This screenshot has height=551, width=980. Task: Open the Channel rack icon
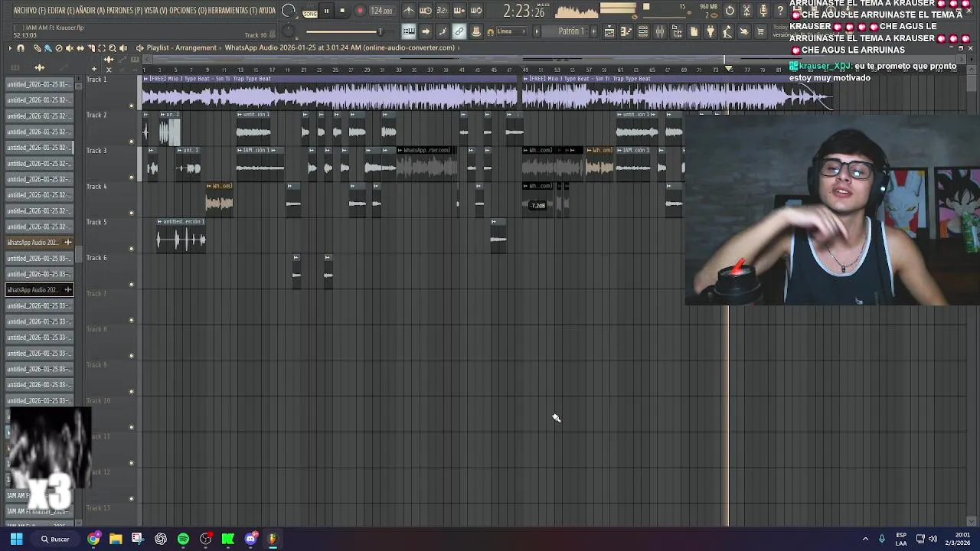643,31
